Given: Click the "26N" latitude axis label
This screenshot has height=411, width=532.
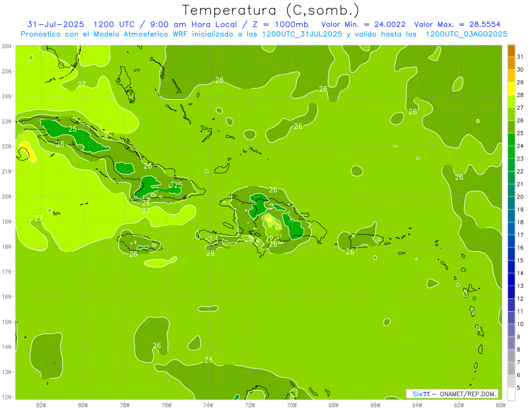Looking at the screenshot, I should tap(6, 46).
